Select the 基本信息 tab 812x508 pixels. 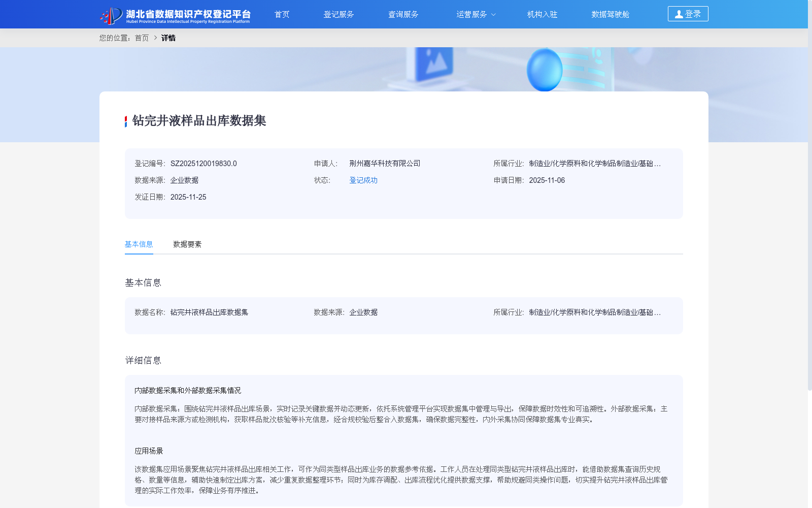pos(139,244)
